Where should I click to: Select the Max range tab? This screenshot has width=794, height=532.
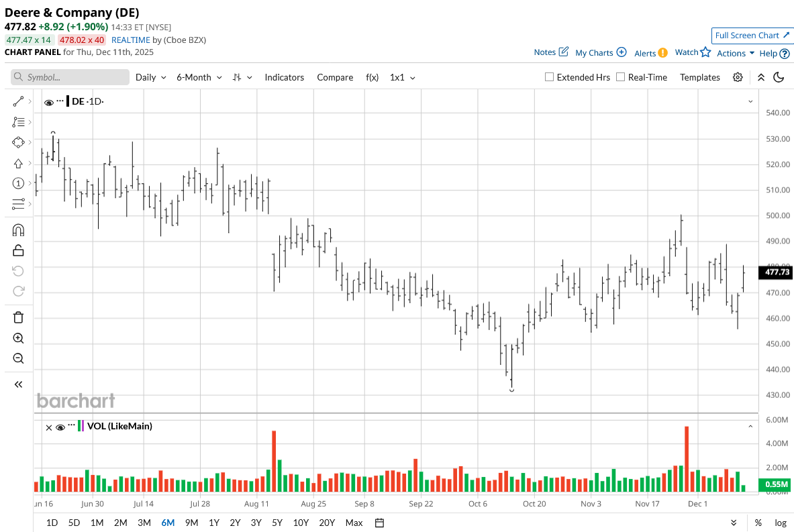pyautogui.click(x=354, y=523)
